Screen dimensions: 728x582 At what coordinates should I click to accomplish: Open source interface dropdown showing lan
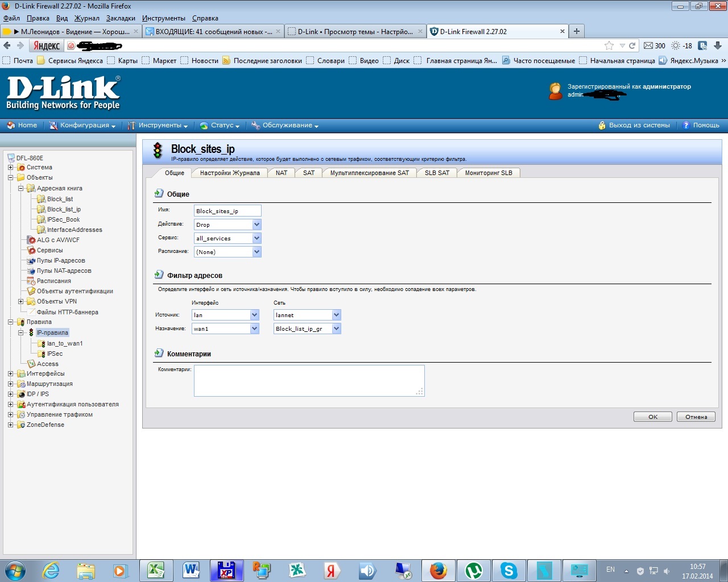tap(225, 315)
